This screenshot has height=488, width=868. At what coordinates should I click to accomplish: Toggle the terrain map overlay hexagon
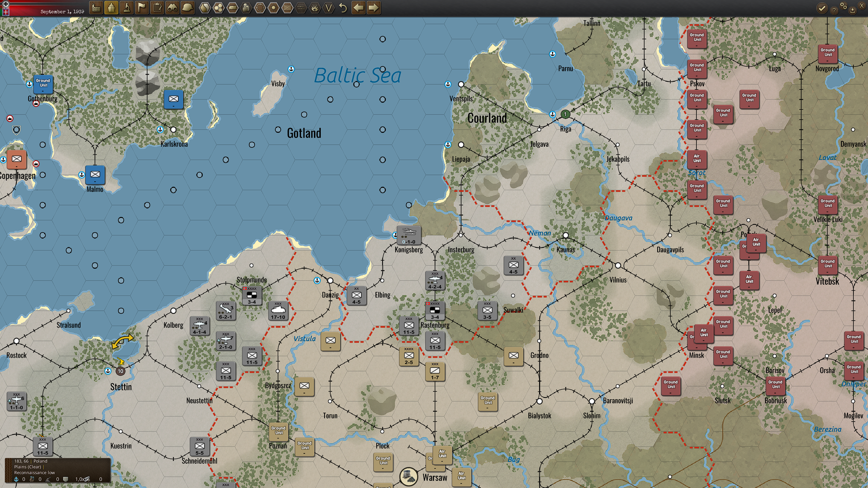(205, 8)
